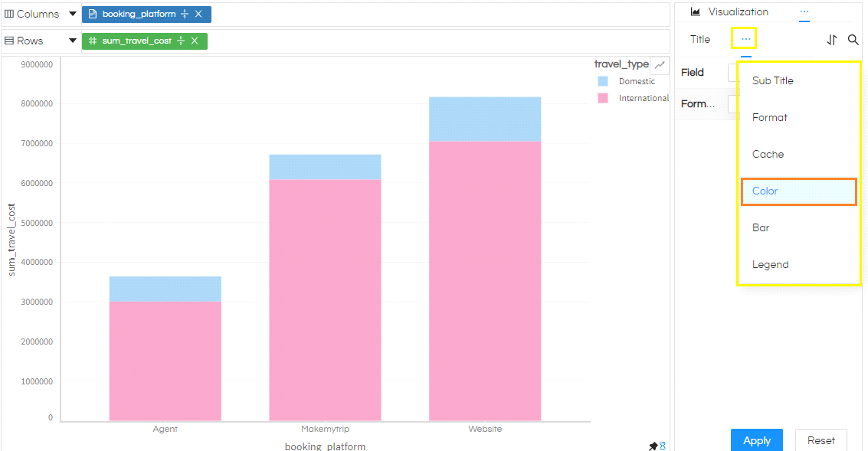Select the Title tab

pyautogui.click(x=699, y=39)
